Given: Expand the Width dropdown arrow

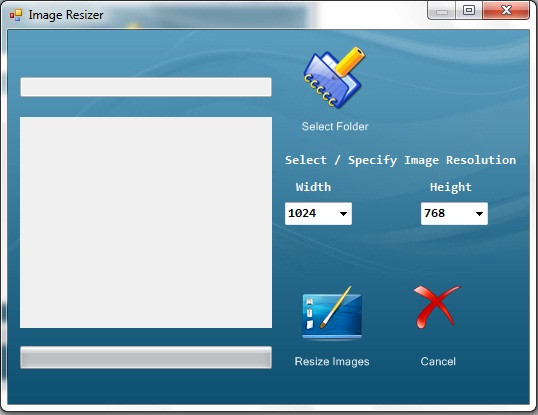Looking at the screenshot, I should [x=343, y=214].
